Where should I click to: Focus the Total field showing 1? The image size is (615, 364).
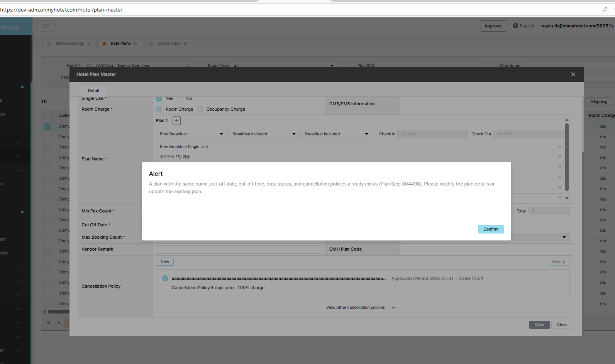click(549, 211)
